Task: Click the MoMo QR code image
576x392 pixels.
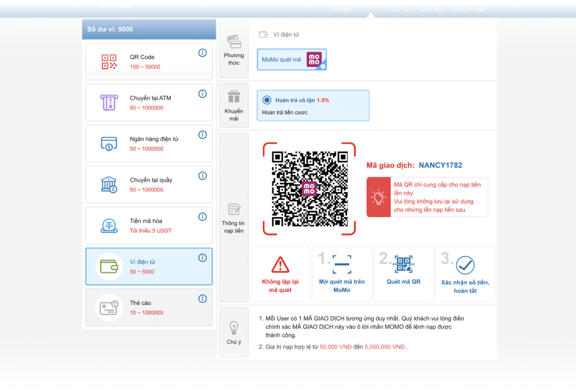Action: coord(310,189)
